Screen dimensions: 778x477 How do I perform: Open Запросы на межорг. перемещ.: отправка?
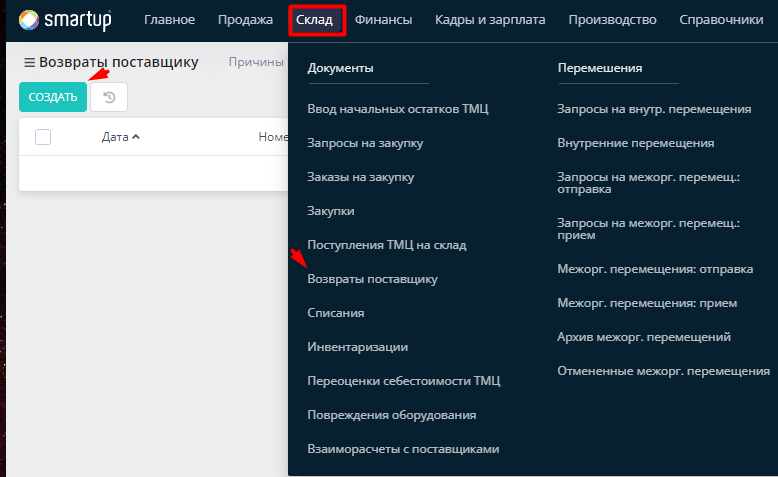tap(649, 183)
